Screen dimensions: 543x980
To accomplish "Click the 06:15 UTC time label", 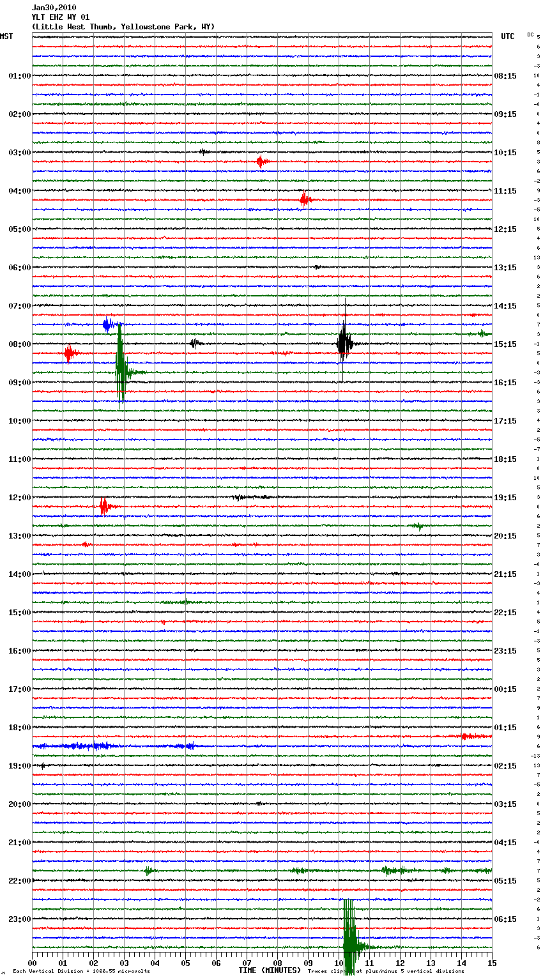I will (505, 919).
